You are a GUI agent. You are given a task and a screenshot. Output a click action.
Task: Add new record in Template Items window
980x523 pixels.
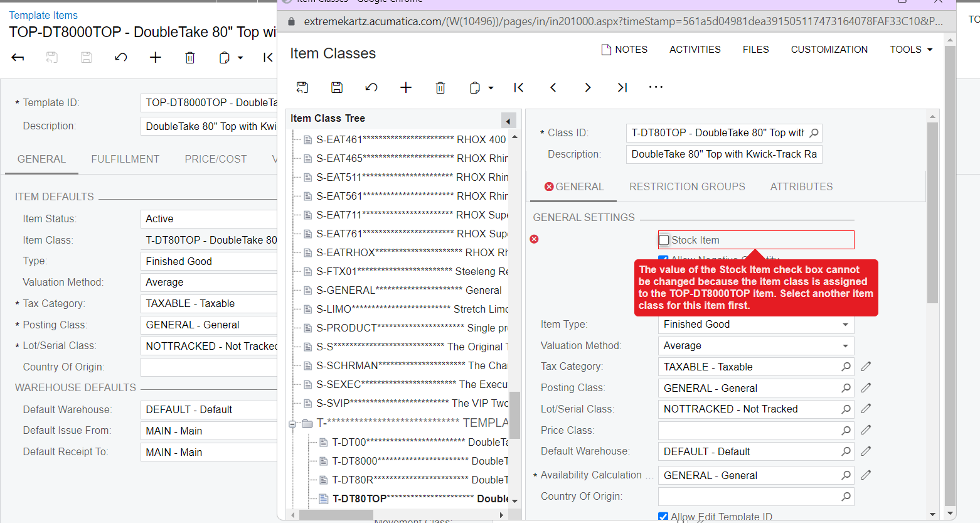pyautogui.click(x=156, y=58)
